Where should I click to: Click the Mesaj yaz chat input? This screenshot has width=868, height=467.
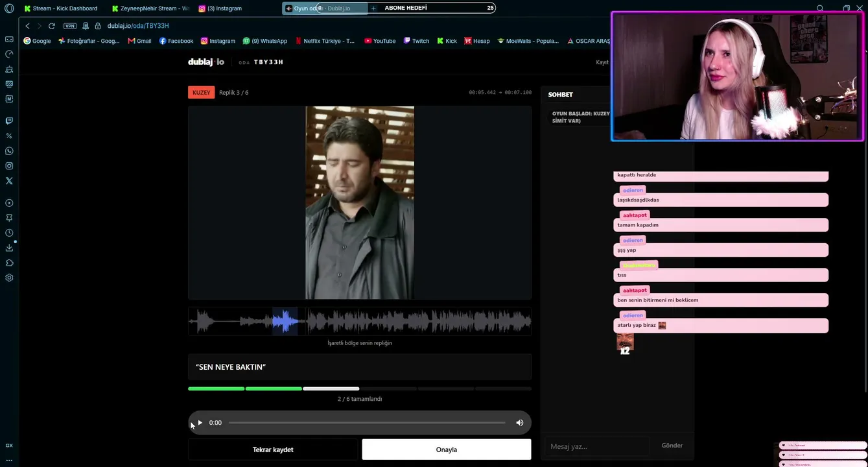click(x=597, y=446)
